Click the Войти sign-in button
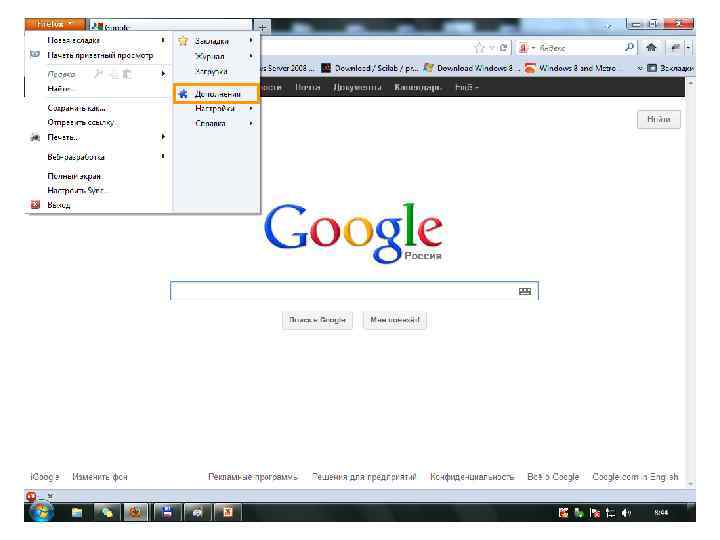Image resolution: width=720 pixels, height=540 pixels. (x=658, y=119)
